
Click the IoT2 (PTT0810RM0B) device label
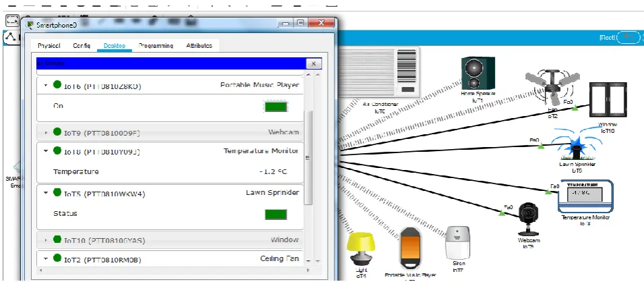tap(103, 260)
